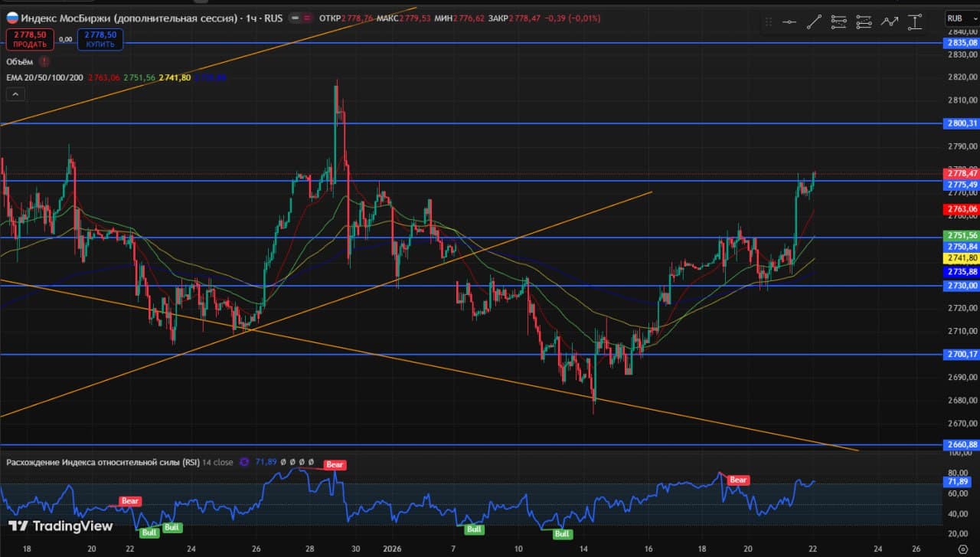This screenshot has width=980, height=557.
Task: Click the ПРОДАТЬ sell button
Action: 30,39
